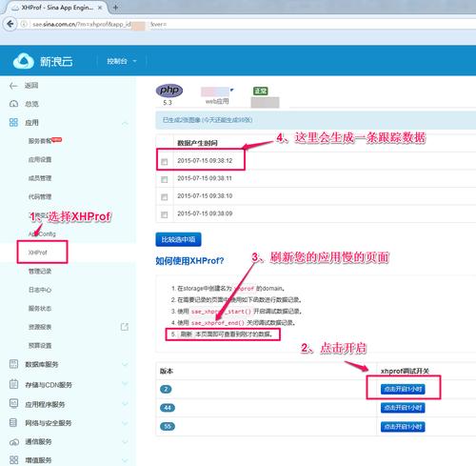Click the 2015-07-15 09:38:09 timestamp
The image size is (476, 466).
(205, 213)
